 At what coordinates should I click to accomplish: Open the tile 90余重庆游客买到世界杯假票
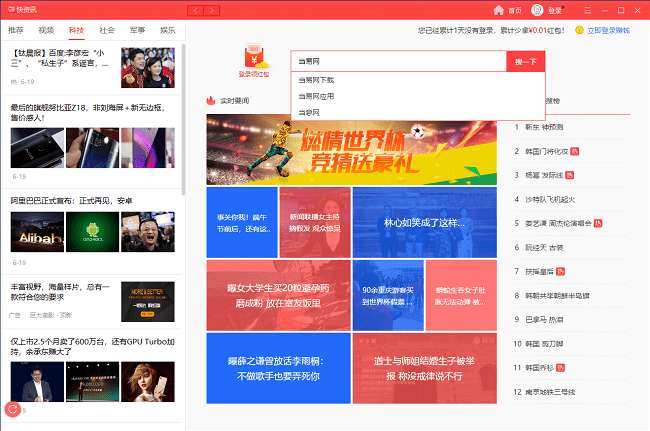388,295
